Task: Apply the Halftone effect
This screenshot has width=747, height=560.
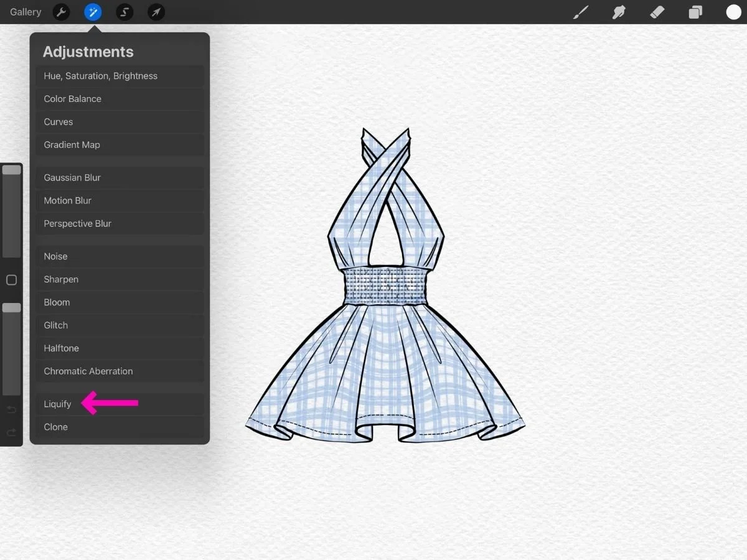Action: coord(120,348)
